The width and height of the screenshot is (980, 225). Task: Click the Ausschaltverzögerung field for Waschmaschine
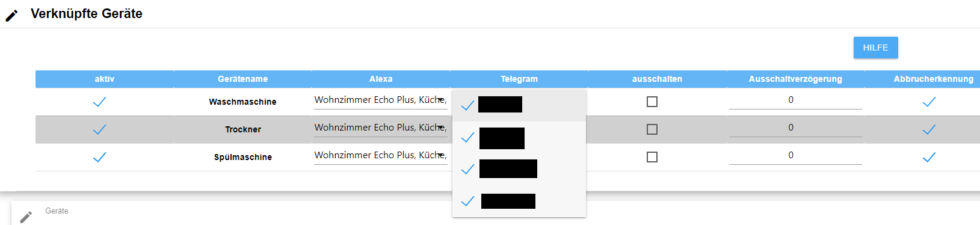(795, 100)
